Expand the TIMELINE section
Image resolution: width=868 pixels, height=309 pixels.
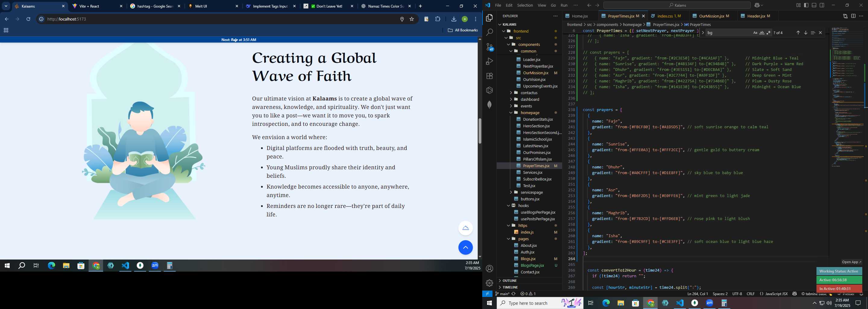coord(510,287)
